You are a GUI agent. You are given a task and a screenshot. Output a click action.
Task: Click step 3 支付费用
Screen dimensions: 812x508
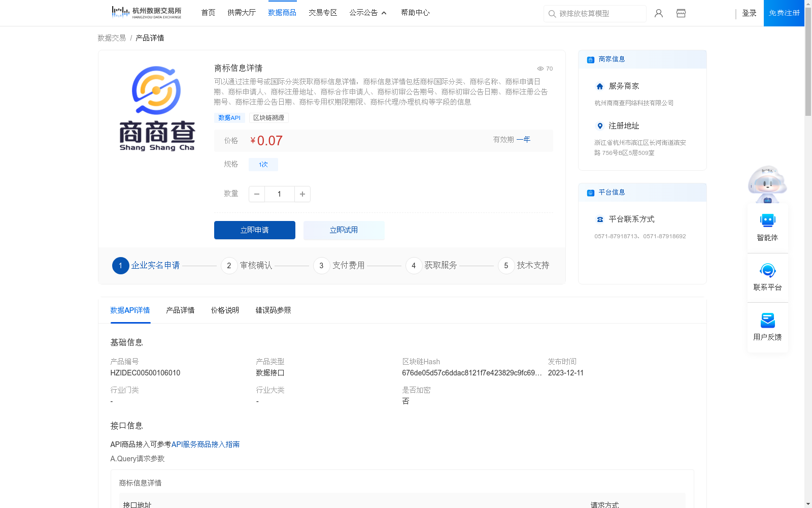coord(339,266)
